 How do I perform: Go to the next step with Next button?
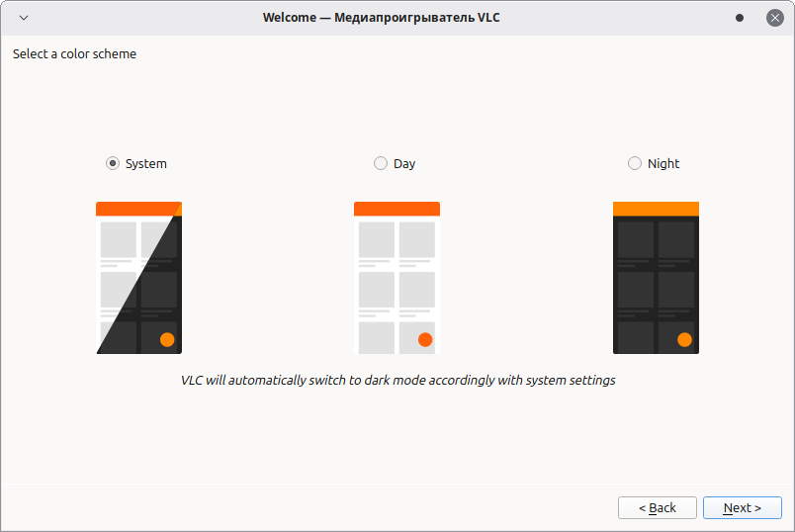click(x=743, y=507)
